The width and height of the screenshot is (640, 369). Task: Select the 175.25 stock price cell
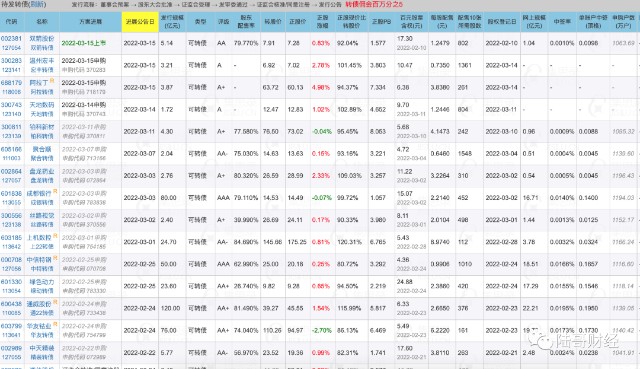coord(297,242)
